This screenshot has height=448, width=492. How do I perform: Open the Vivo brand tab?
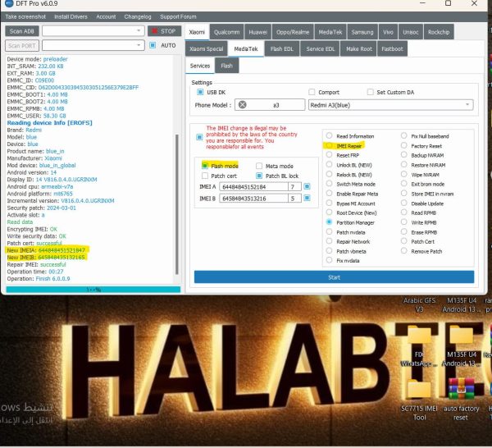pos(388,32)
